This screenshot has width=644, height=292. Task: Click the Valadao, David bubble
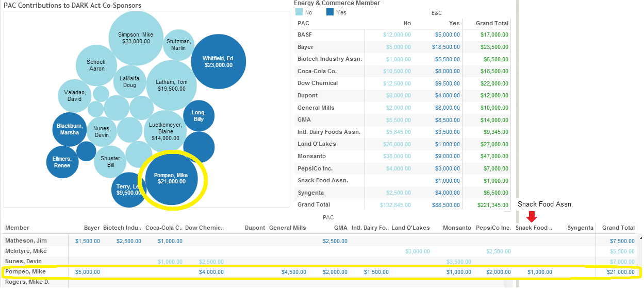(x=75, y=96)
